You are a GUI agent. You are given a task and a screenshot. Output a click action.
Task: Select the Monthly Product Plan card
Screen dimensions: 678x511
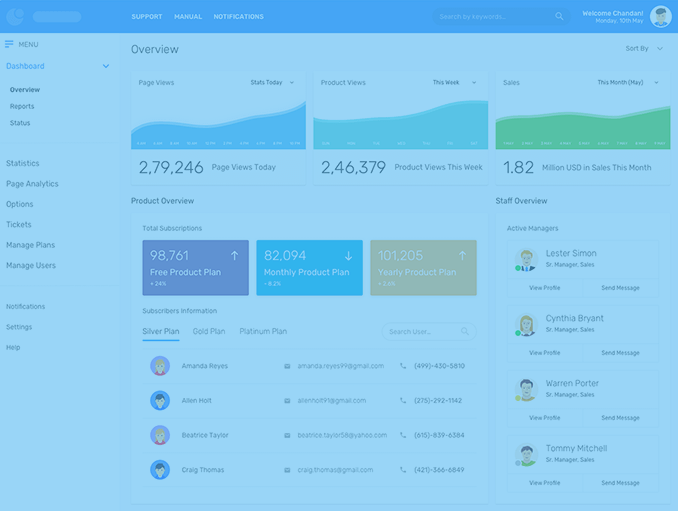[x=309, y=267]
